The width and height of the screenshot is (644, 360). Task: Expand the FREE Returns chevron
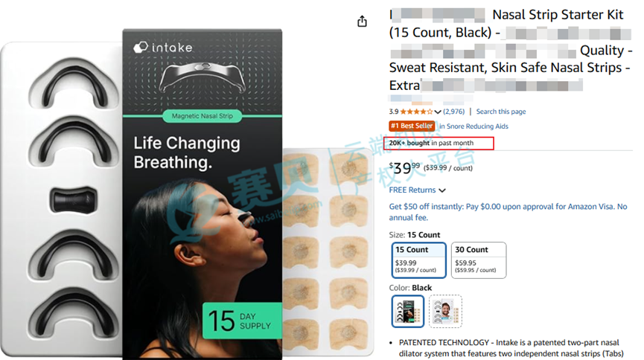[x=442, y=190]
